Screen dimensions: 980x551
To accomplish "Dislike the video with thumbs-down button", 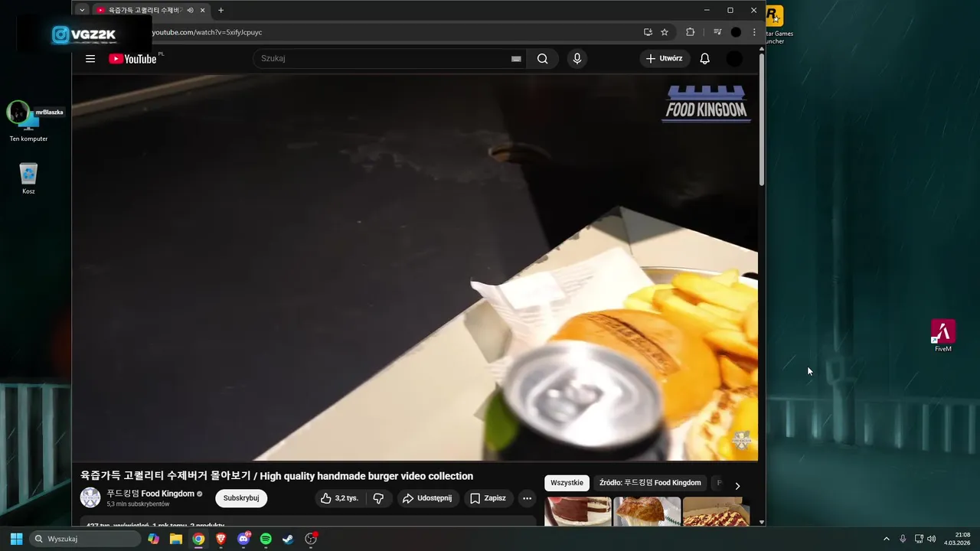I will pyautogui.click(x=378, y=498).
